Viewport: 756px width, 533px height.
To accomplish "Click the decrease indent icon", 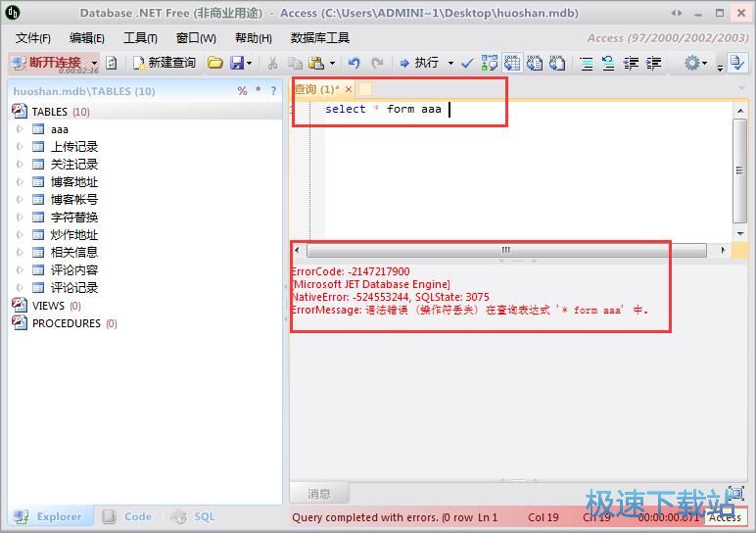I will 631,64.
